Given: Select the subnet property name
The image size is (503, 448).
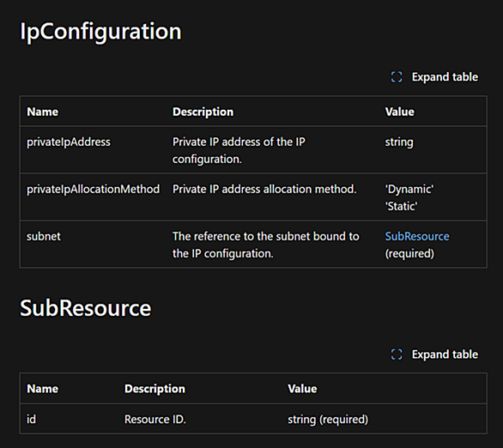Looking at the screenshot, I should 44,236.
